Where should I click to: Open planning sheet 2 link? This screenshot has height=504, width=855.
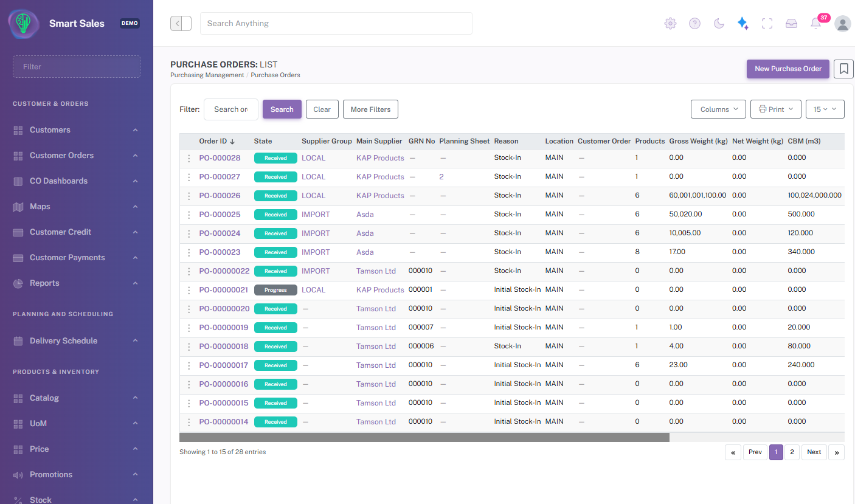point(441,177)
